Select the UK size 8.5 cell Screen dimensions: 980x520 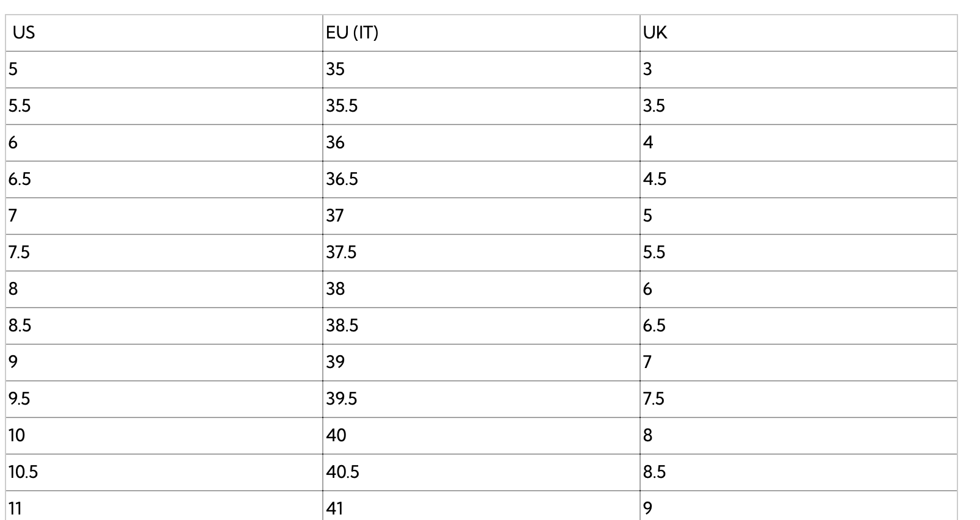click(654, 472)
